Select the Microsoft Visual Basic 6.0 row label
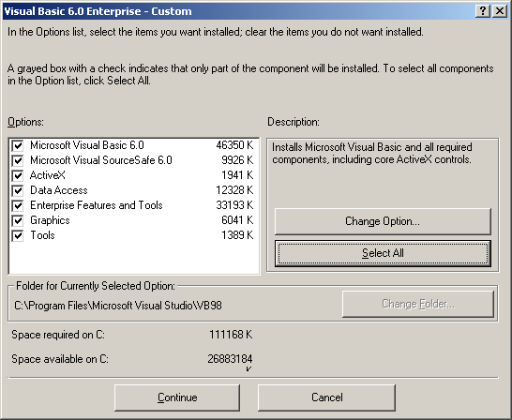512x420 pixels. tap(87, 145)
